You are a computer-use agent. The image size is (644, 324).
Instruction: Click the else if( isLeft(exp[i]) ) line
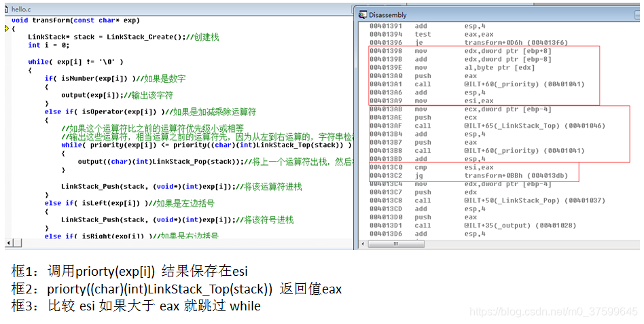(x=129, y=203)
